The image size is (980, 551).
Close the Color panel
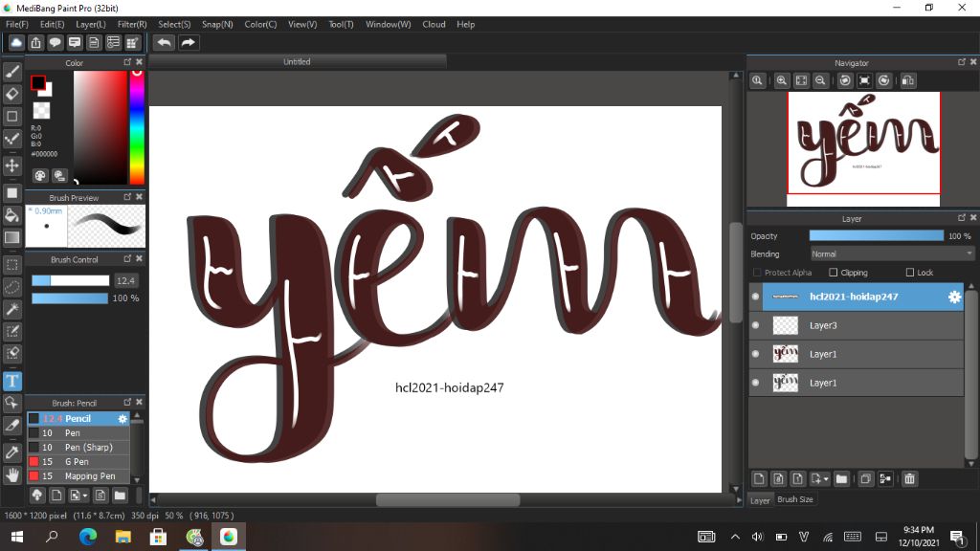click(x=140, y=62)
